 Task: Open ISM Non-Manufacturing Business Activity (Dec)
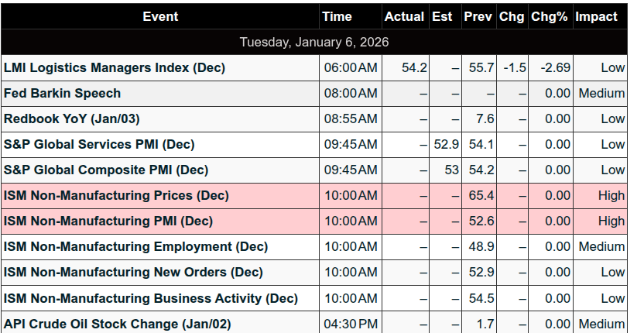[x=151, y=297]
